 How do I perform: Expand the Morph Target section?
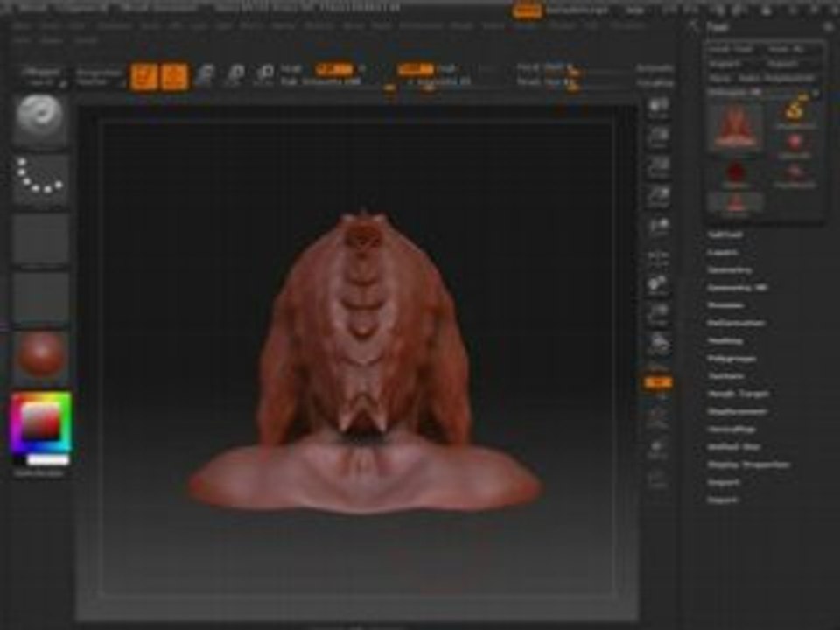click(738, 394)
